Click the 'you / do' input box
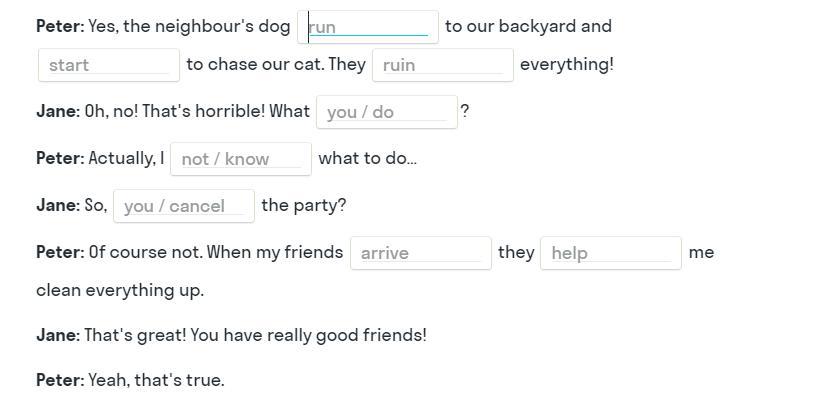Image resolution: width=822 pixels, height=416 pixels. tap(387, 112)
